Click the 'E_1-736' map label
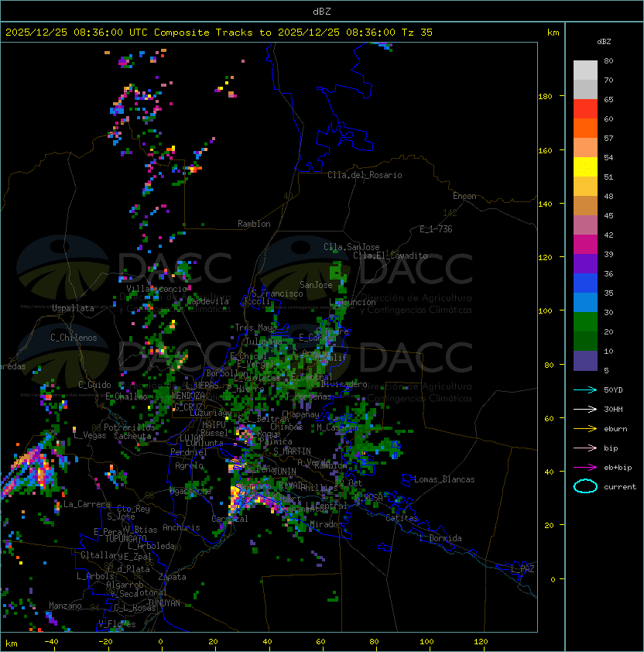 pyautogui.click(x=436, y=229)
